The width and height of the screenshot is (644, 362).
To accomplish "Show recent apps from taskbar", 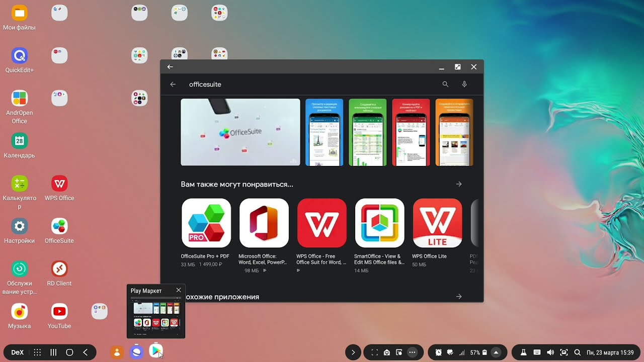I will coord(53,352).
